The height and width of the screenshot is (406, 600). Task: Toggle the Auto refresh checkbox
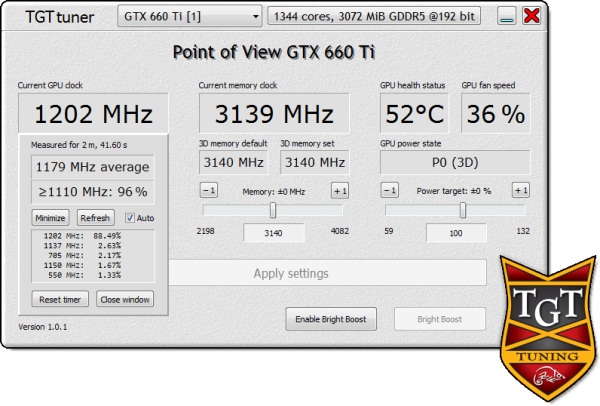coord(130,218)
